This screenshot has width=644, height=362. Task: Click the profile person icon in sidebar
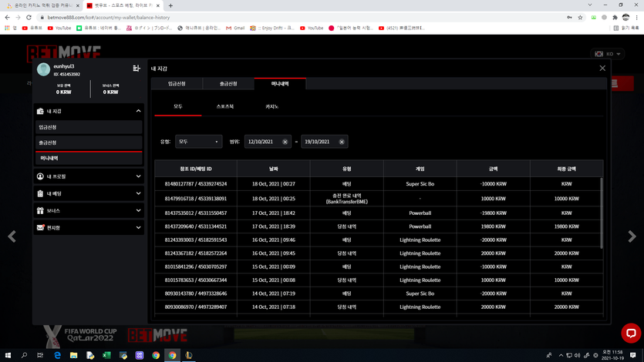click(x=40, y=176)
